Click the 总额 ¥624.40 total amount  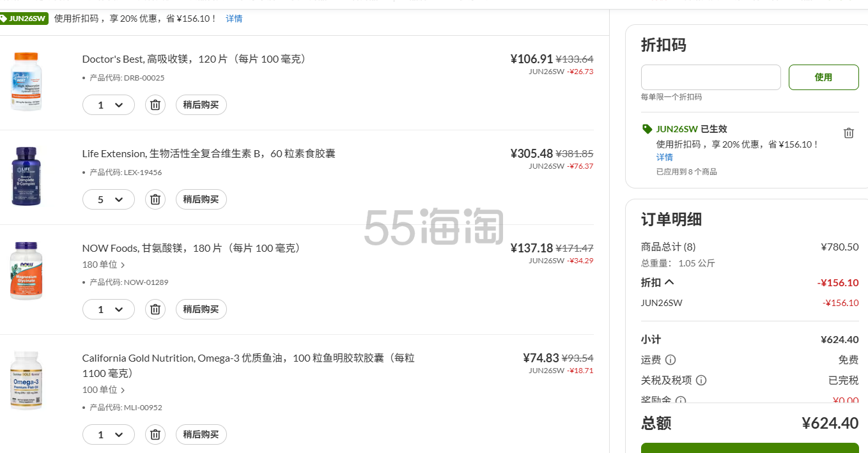pyautogui.click(x=830, y=423)
